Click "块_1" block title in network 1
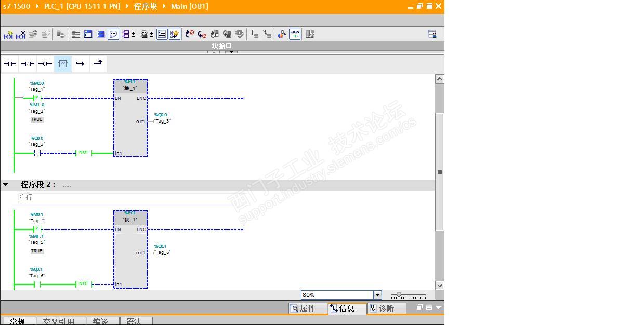Screen dimensions: 644x325 tap(130, 88)
